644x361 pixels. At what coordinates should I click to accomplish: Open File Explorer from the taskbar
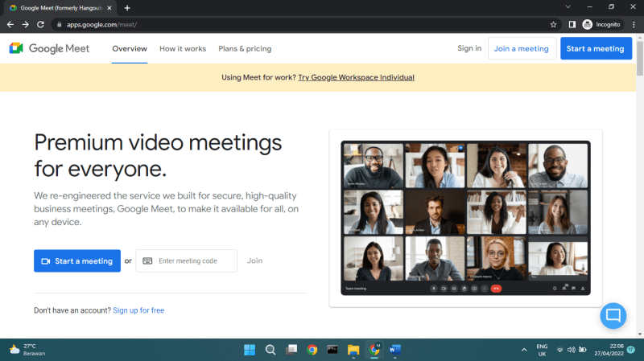(353, 350)
